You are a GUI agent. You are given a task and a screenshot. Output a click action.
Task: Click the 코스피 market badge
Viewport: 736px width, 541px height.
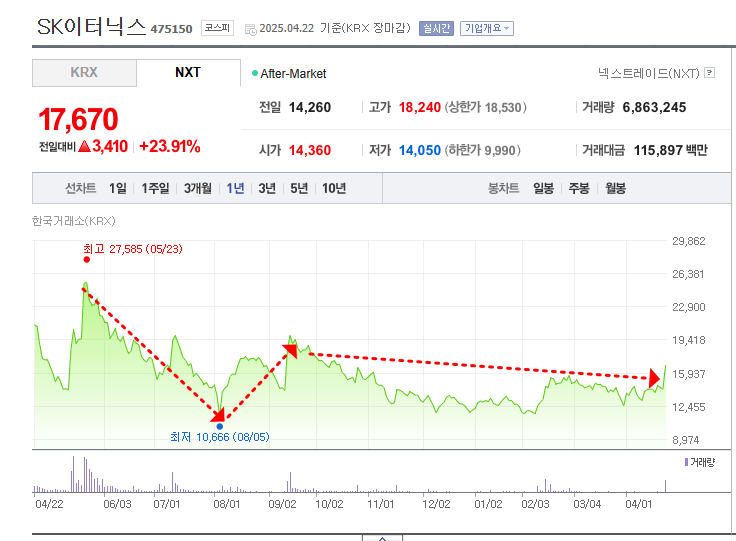pyautogui.click(x=217, y=28)
